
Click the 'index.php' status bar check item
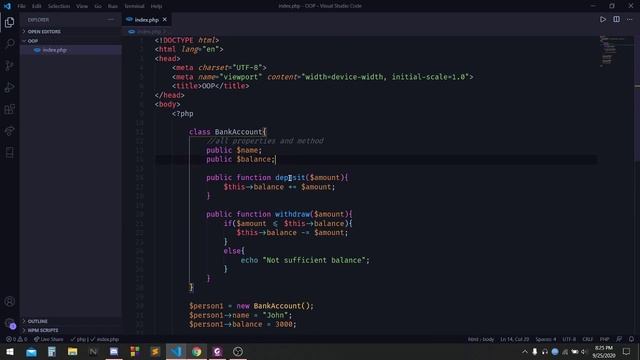point(104,339)
